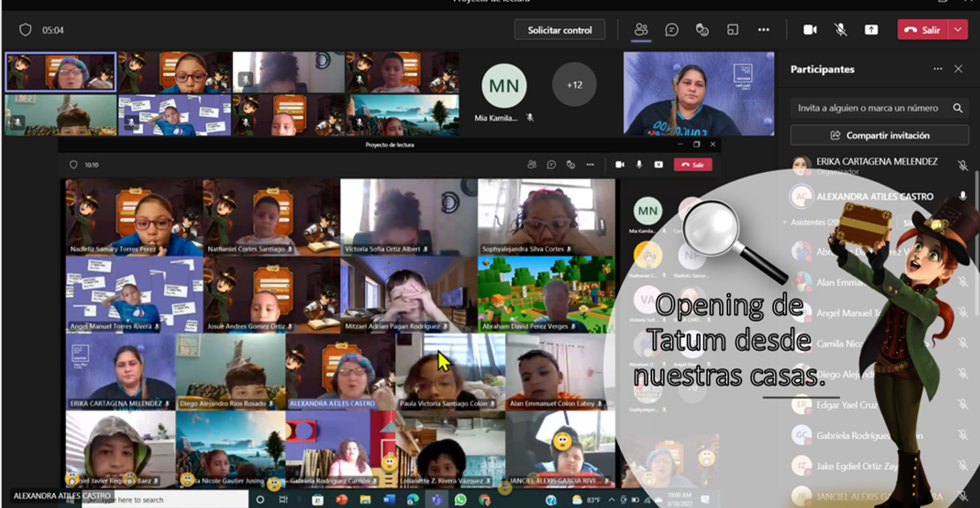Open the meeting chat icon in top toolbar
The image size is (980, 508).
point(672,29)
